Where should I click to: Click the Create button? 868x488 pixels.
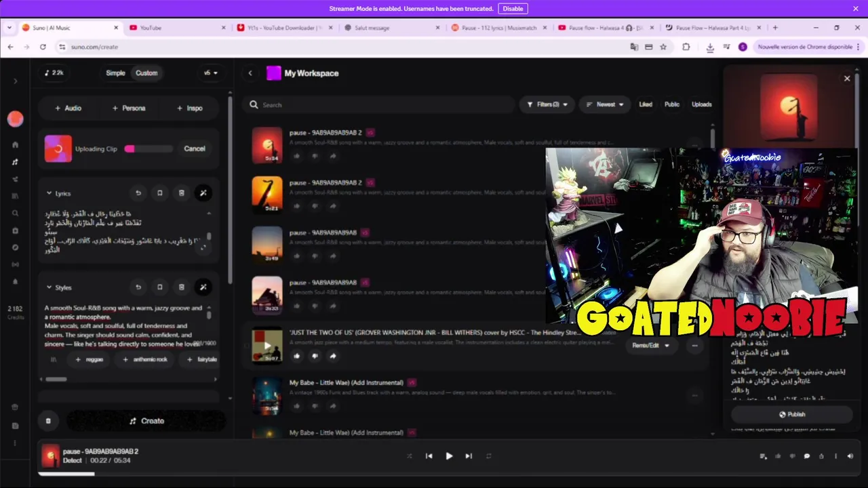coord(146,421)
